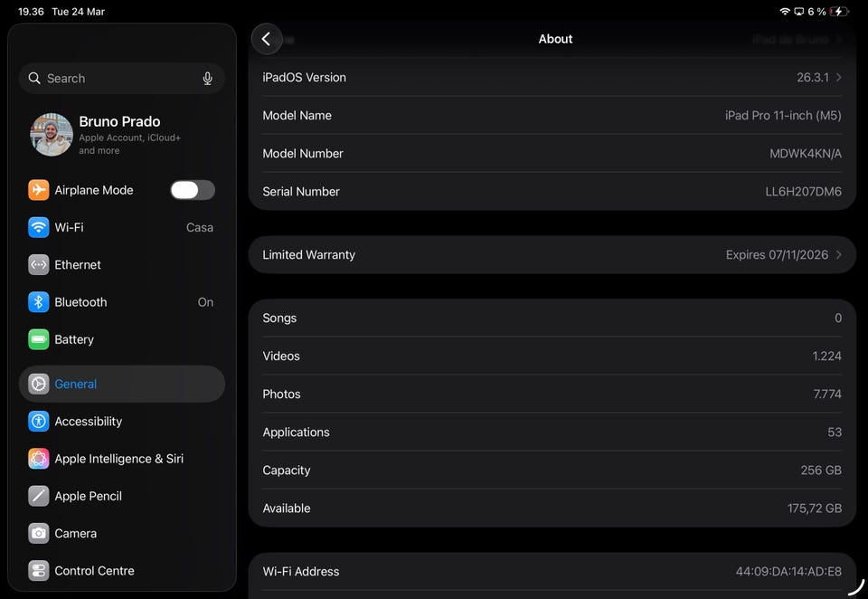
Task: Tap Available storage 175,72 GB
Action: coord(815,509)
